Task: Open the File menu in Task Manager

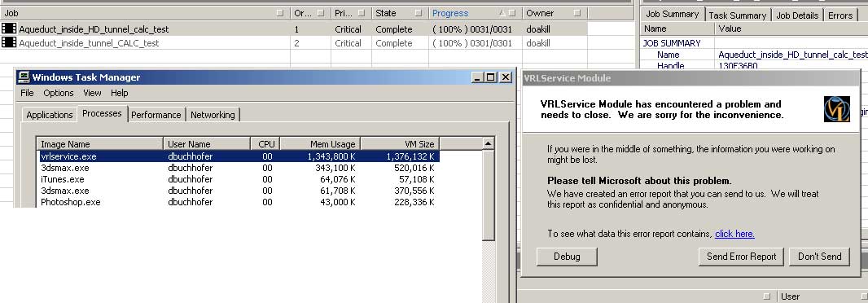Action: click(x=27, y=93)
